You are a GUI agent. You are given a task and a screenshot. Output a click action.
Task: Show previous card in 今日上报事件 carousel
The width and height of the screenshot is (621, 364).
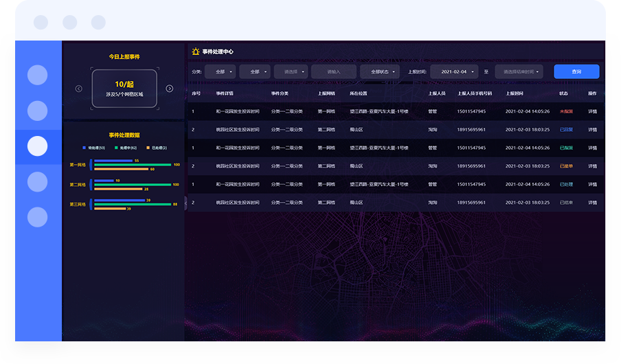[x=78, y=89]
